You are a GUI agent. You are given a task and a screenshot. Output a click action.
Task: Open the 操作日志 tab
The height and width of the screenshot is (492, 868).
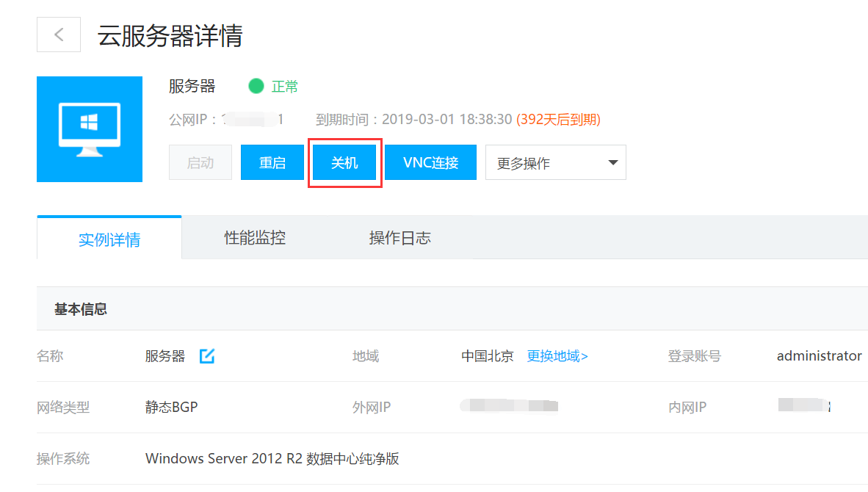pyautogui.click(x=399, y=238)
